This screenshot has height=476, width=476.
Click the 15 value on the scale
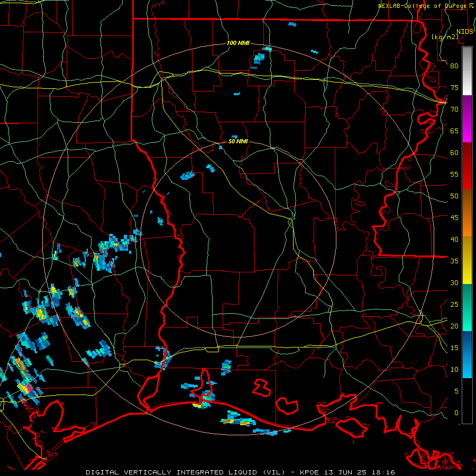(x=454, y=348)
